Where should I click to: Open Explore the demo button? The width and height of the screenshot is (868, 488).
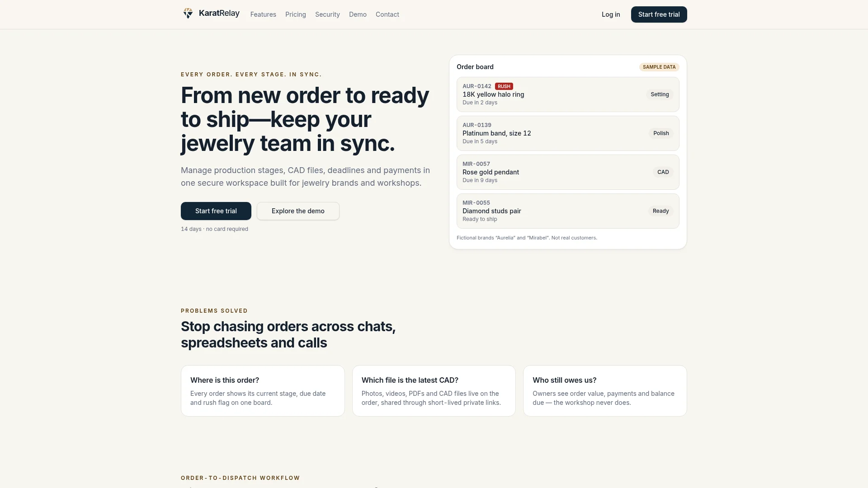point(298,211)
